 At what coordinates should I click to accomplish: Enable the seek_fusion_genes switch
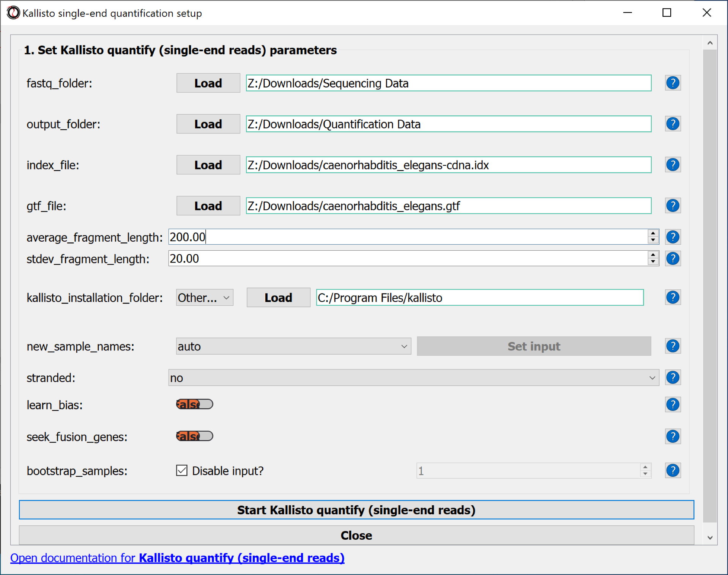click(194, 436)
